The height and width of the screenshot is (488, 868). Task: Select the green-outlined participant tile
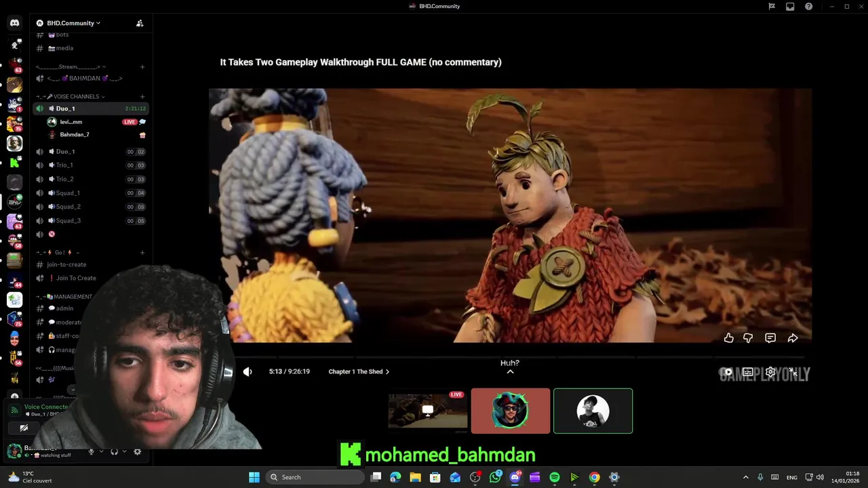pos(593,411)
